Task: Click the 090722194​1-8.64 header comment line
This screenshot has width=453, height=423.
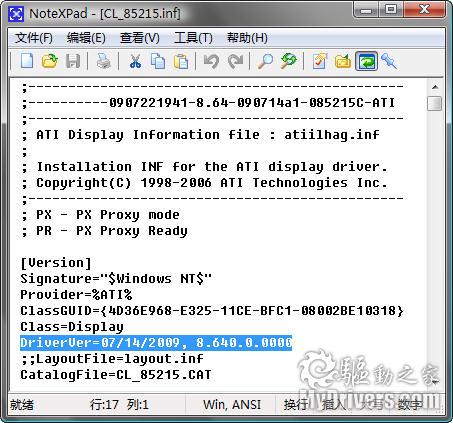Action: (x=208, y=103)
